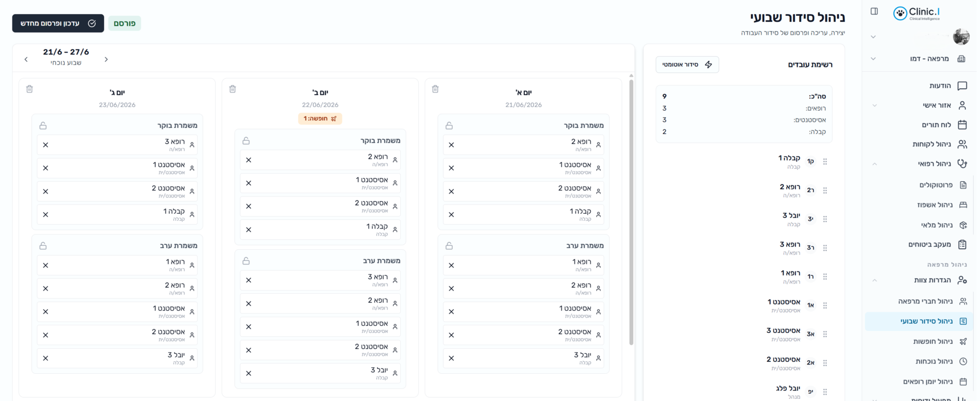Viewport: 980px width, 401px height.
Task: Toggle lock on יום ג' משמרת בוקר
Action: pos(43,126)
